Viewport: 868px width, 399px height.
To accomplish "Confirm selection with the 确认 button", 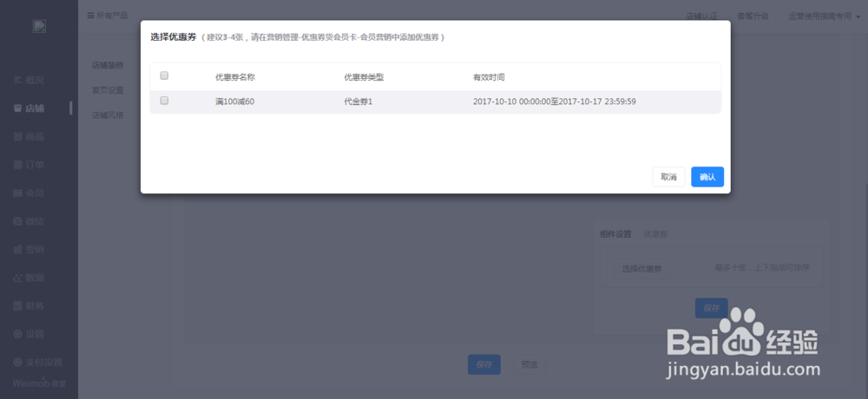I will [x=707, y=177].
